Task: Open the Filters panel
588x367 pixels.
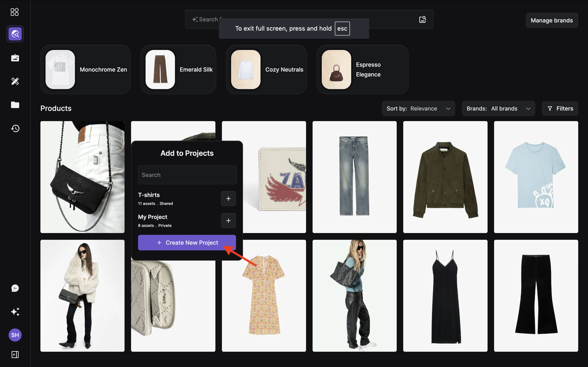Action: pyautogui.click(x=560, y=108)
